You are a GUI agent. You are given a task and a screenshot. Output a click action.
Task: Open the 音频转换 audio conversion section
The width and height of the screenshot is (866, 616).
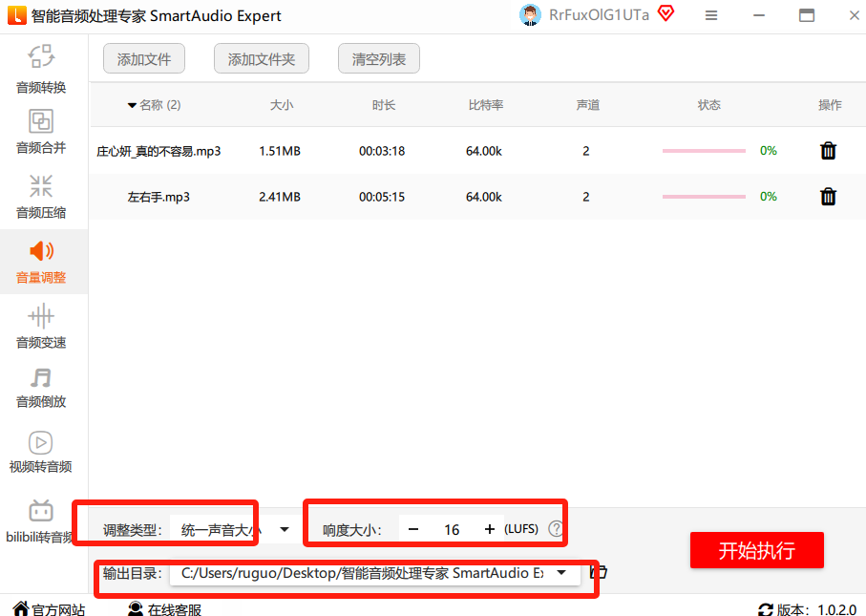[x=41, y=69]
